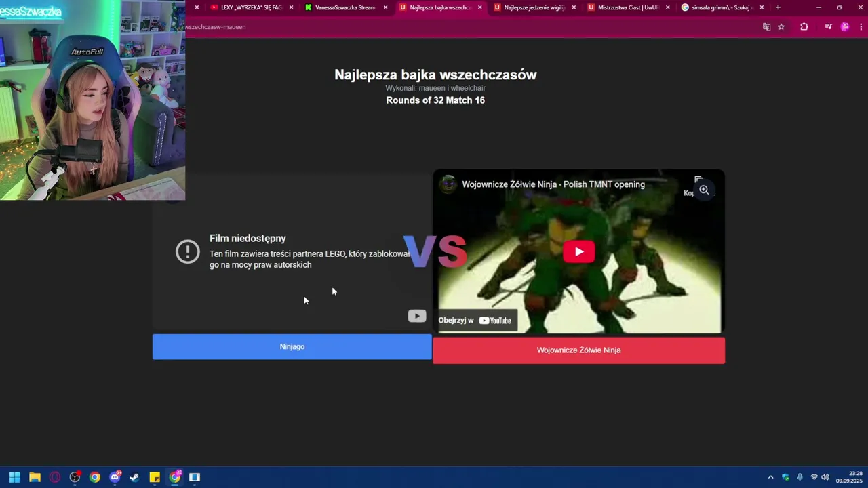Open File Explorer from the taskbar
The height and width of the screenshot is (488, 868).
pos(35,477)
